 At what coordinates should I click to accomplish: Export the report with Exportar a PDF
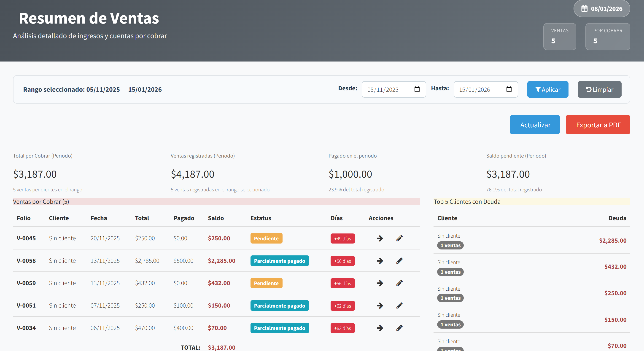(598, 125)
